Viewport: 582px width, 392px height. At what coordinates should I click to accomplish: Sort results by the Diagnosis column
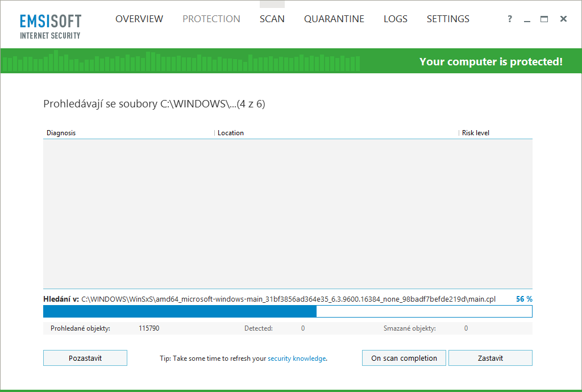[61, 132]
